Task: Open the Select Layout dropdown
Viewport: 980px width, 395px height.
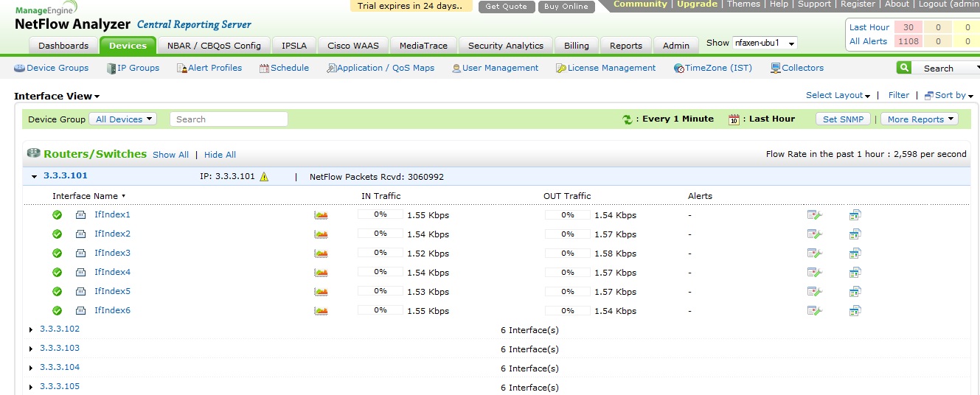Action: coord(838,95)
